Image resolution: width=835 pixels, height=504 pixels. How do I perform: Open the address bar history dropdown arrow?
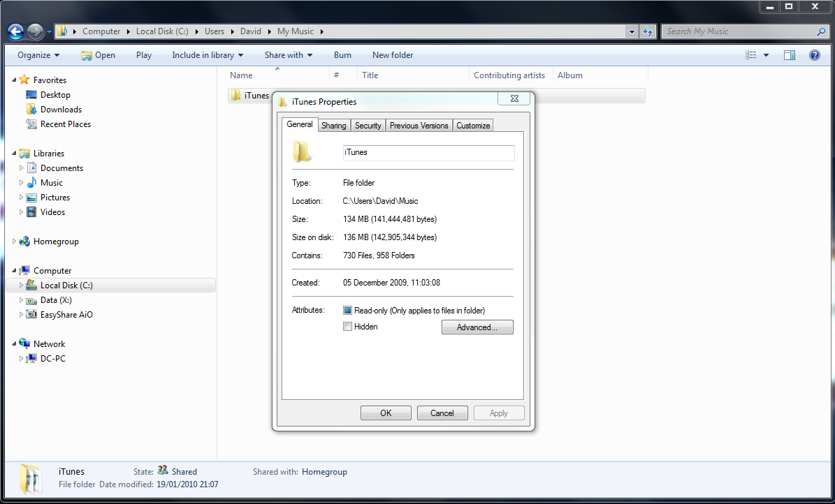click(632, 31)
